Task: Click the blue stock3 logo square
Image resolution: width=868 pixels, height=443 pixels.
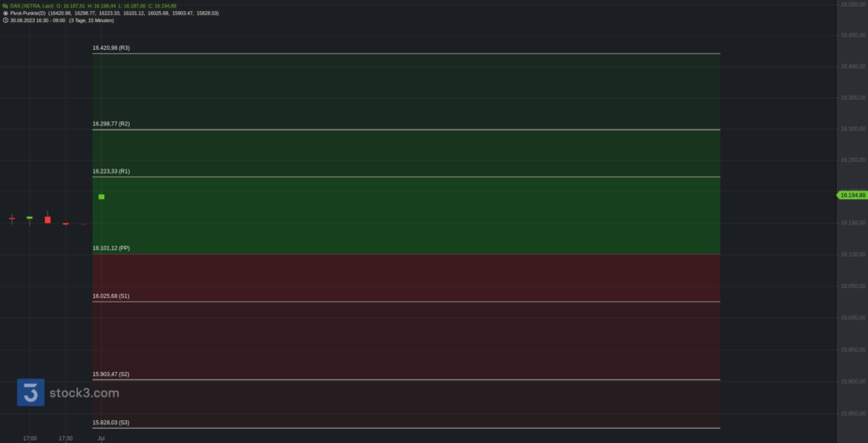Action: (x=31, y=393)
